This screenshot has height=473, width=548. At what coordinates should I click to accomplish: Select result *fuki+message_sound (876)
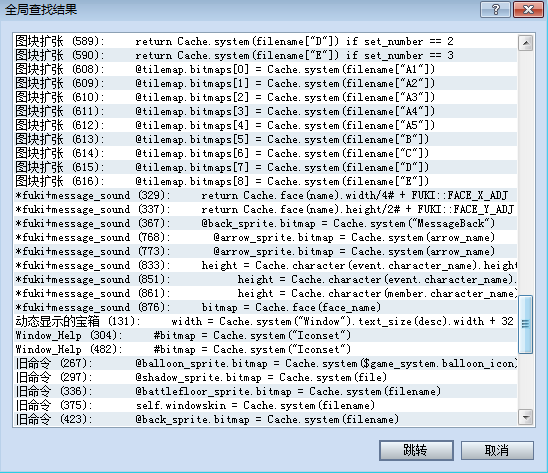(266, 307)
